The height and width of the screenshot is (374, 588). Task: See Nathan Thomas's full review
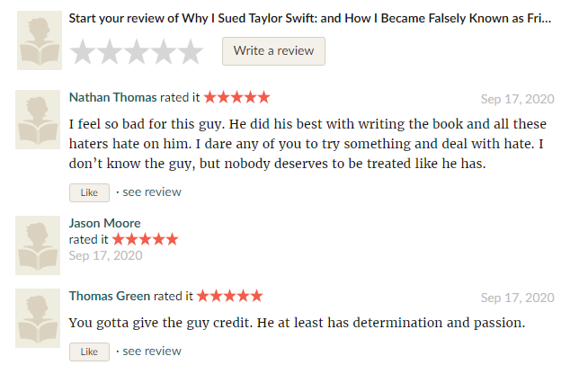(152, 192)
